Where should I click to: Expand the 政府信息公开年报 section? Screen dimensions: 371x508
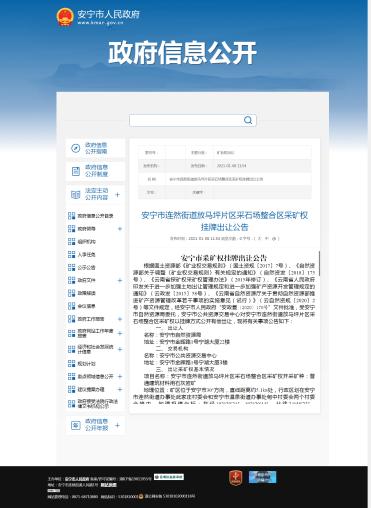tap(117, 425)
